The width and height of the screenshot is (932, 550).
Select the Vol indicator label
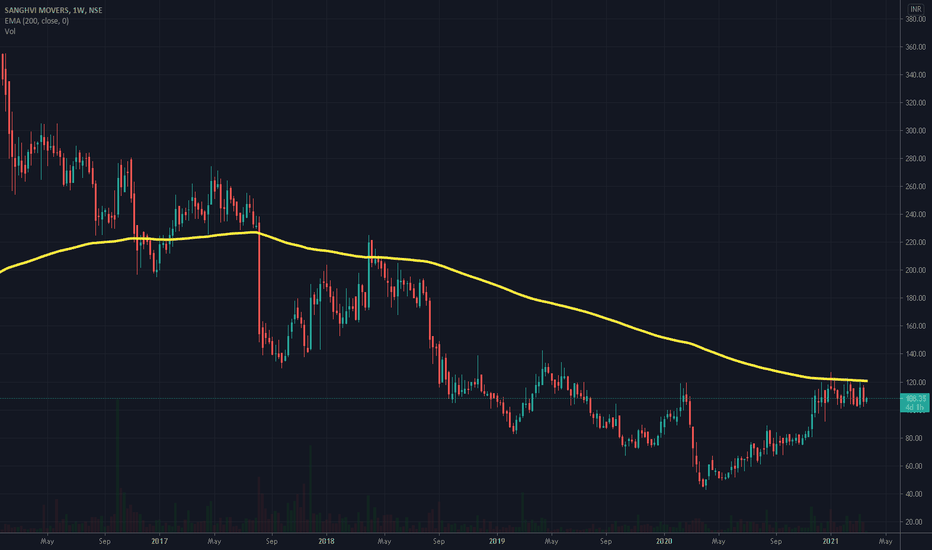[10, 32]
